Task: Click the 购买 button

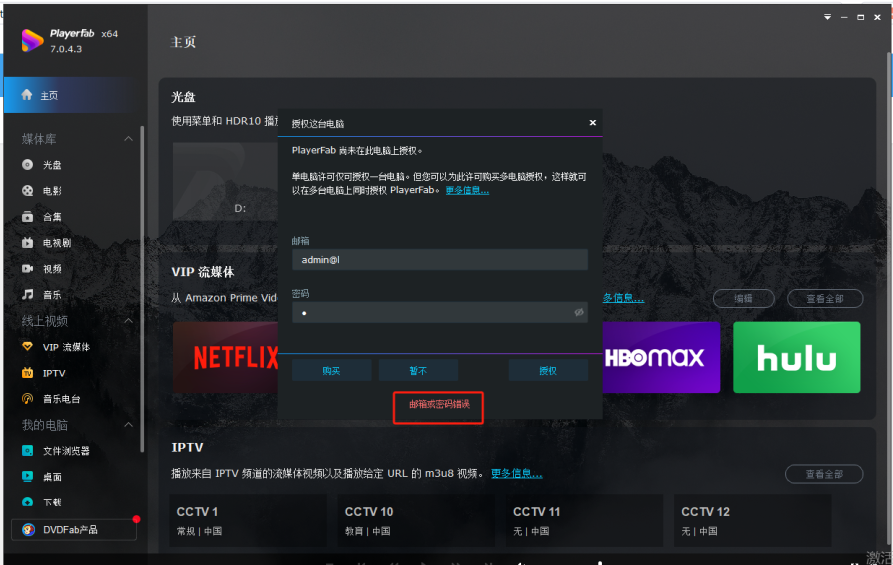Action: pyautogui.click(x=331, y=371)
